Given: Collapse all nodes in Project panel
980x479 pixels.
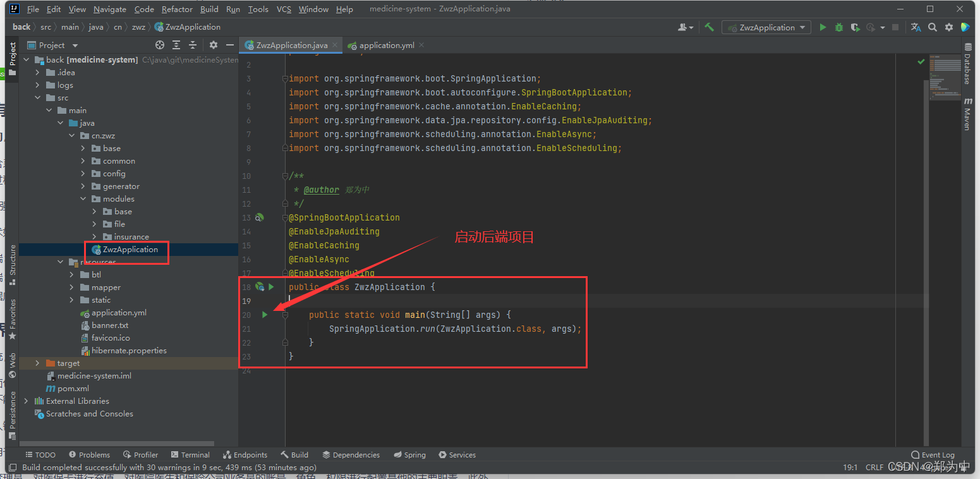Looking at the screenshot, I should point(193,45).
